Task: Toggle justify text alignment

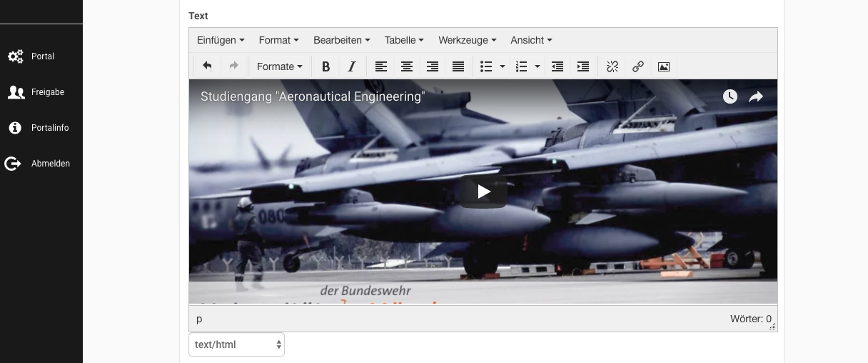Action: (458, 66)
